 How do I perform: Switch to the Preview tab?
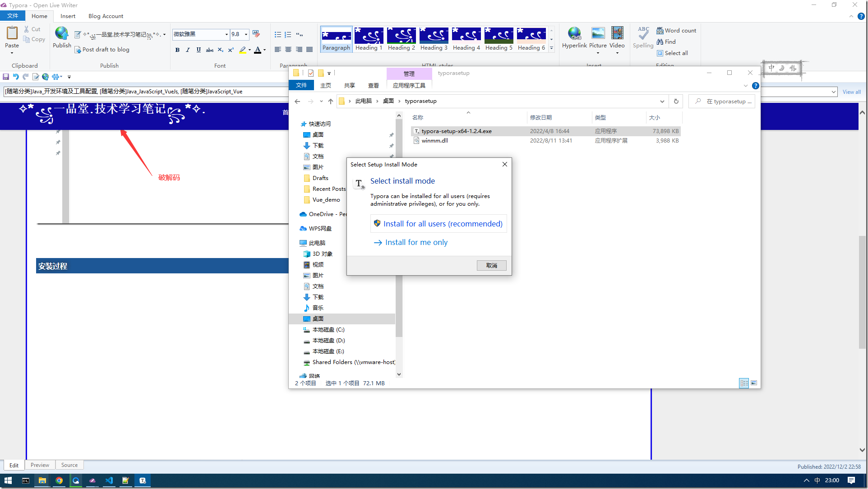click(x=40, y=465)
